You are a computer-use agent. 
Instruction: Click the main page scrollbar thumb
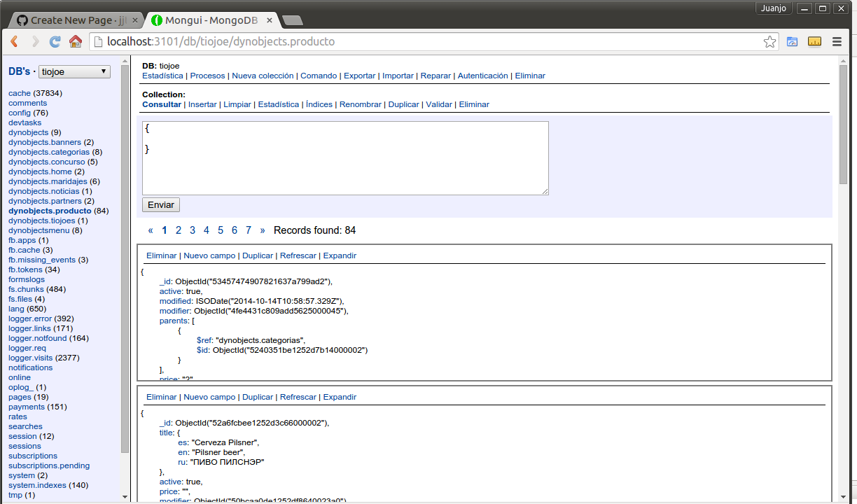coord(844,125)
